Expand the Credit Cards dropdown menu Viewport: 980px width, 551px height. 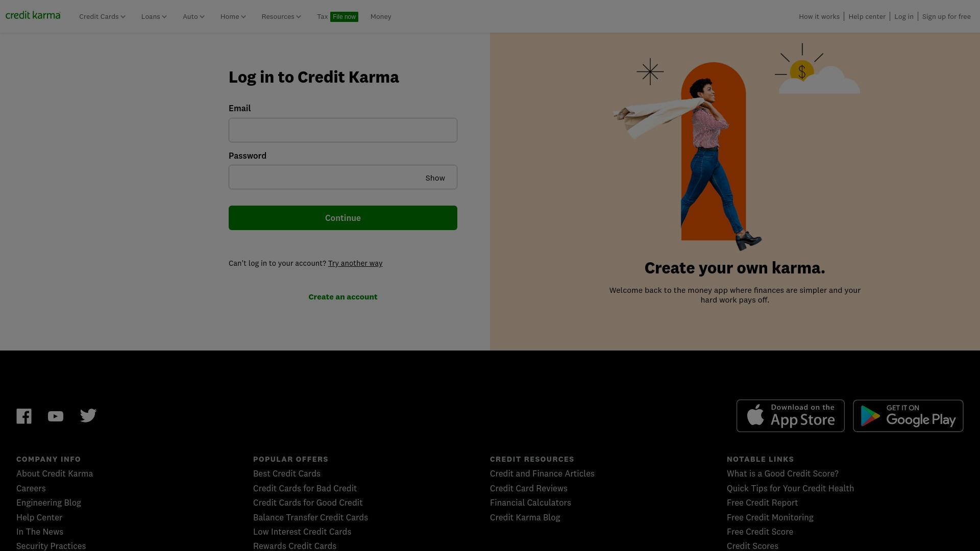click(102, 17)
